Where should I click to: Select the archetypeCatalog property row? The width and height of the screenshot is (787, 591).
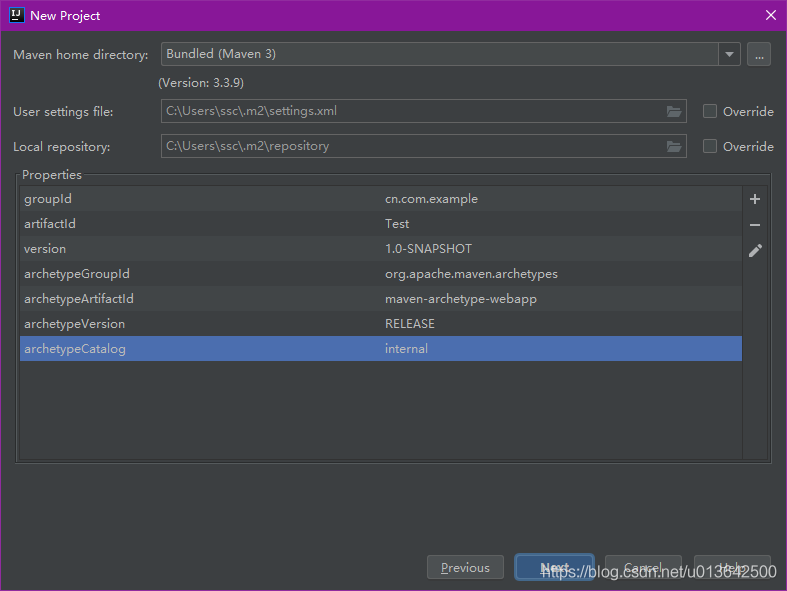tap(381, 348)
